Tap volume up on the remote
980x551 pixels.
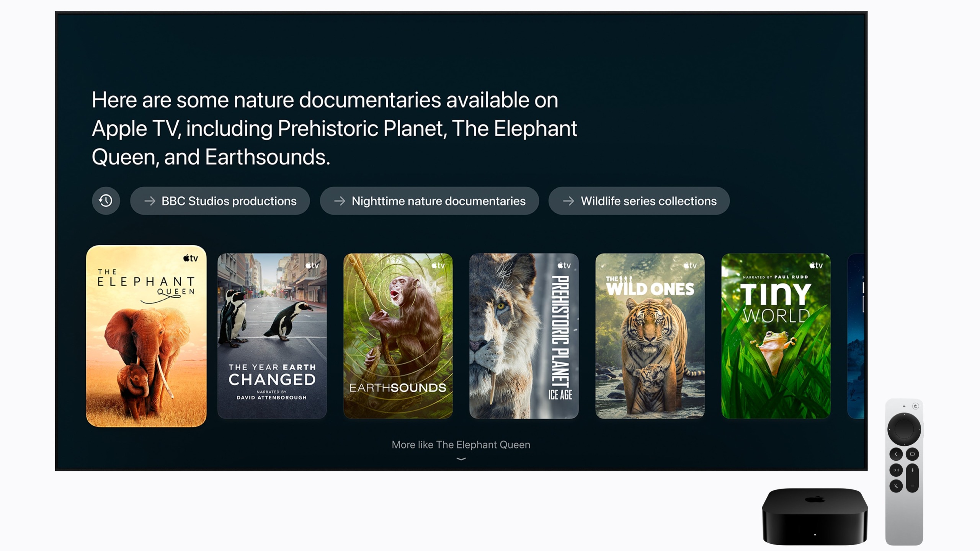(912, 470)
